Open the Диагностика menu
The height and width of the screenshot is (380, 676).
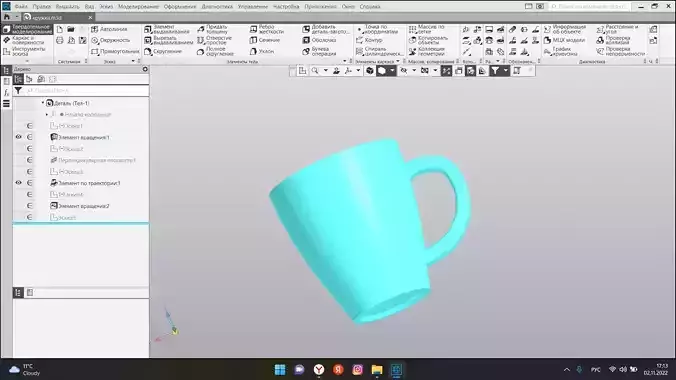pos(217,6)
